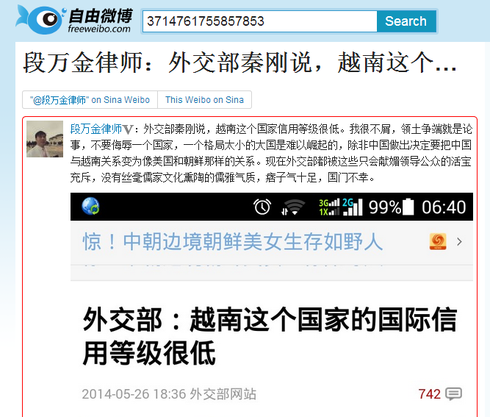This screenshot has height=417, width=490.
Task: Click the 2G signal bars icon
Action: tap(352, 207)
